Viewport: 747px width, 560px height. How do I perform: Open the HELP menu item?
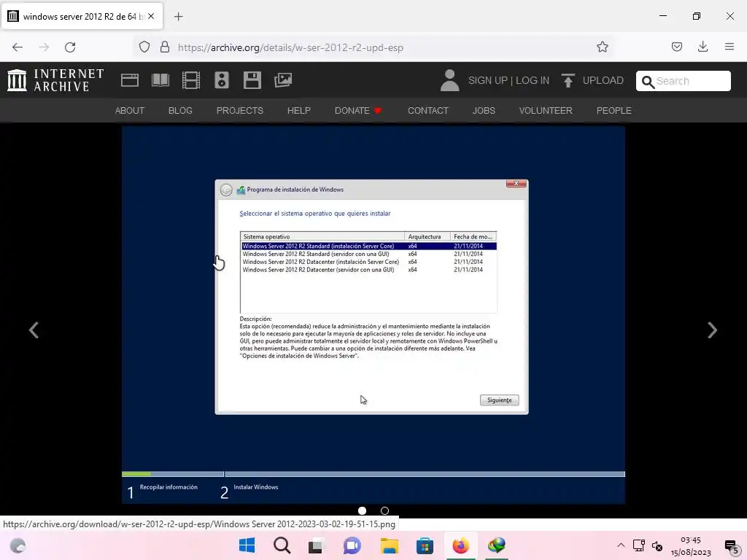tap(298, 111)
